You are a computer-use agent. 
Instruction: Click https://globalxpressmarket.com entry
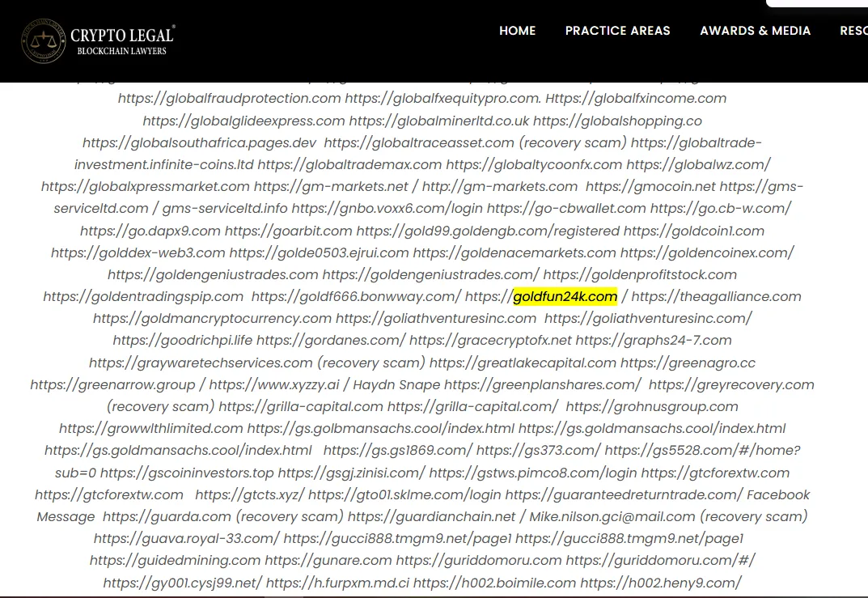145,187
